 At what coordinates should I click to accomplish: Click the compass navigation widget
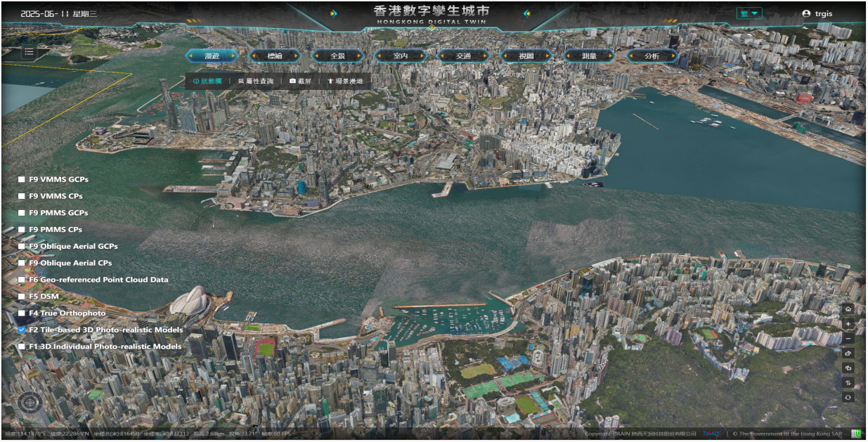(30, 403)
